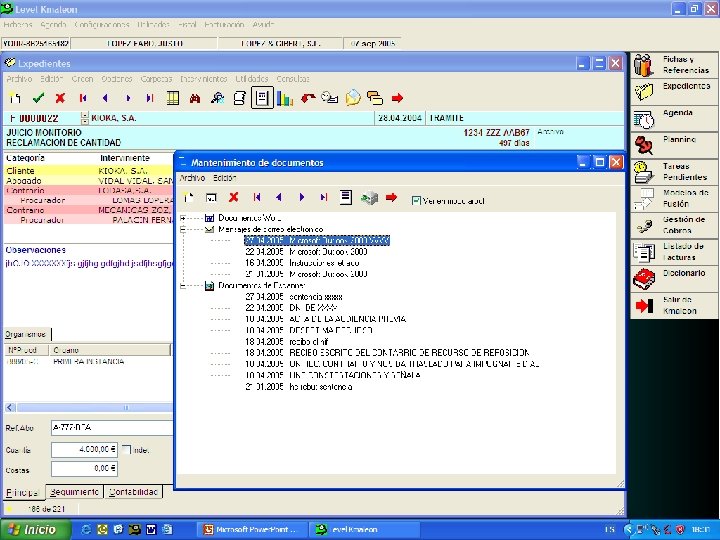720x540 pixels.
Task: Click the red curved undo arrow icon
Action: (x=308, y=98)
